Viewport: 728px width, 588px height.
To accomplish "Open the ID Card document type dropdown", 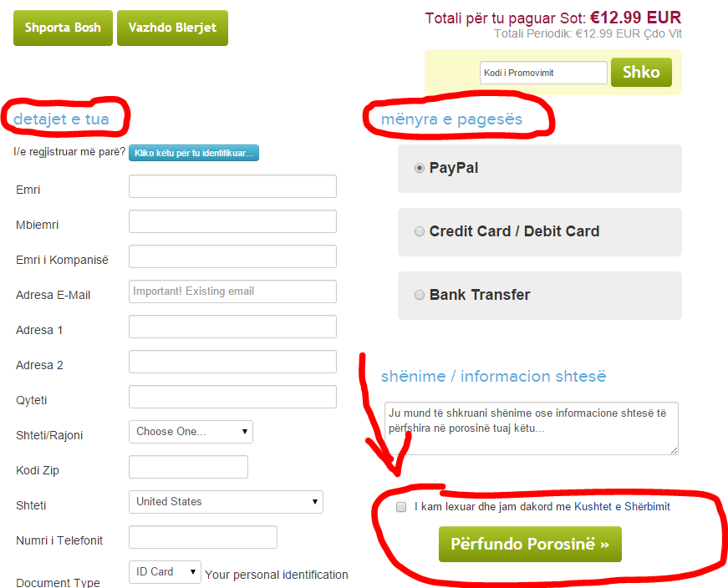I will pyautogui.click(x=165, y=572).
